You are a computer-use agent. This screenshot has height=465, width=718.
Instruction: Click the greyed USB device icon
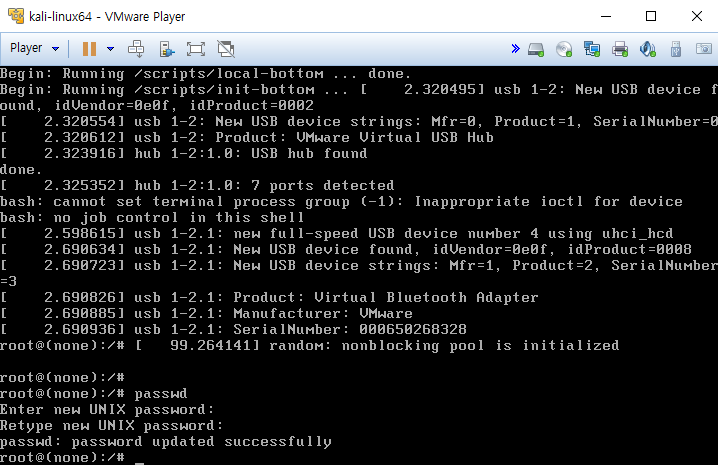click(x=676, y=49)
